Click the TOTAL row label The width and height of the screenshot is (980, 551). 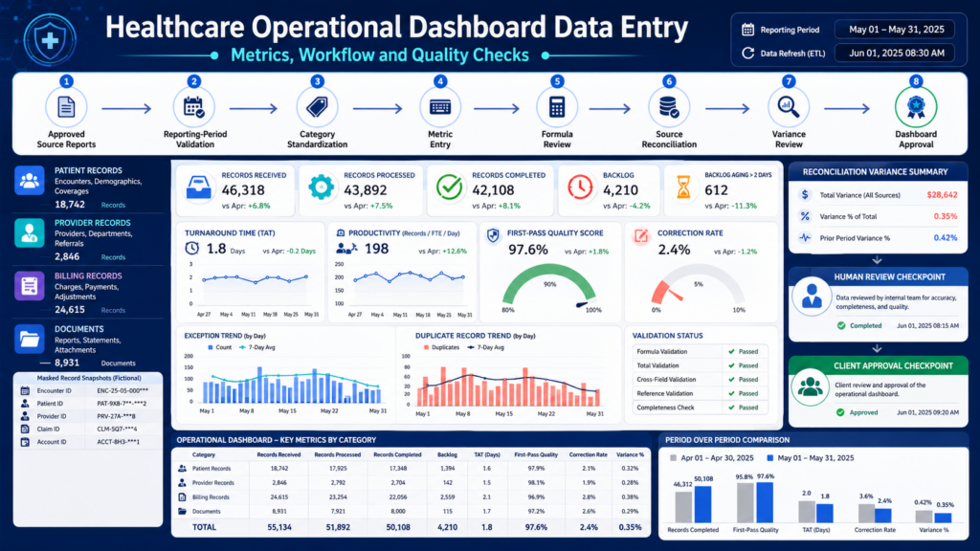click(204, 527)
